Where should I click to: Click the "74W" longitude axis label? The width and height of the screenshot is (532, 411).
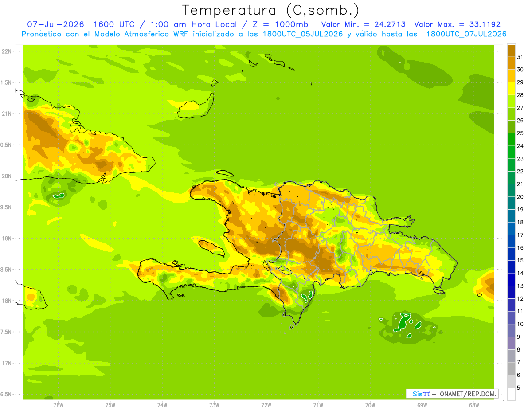(x=162, y=405)
